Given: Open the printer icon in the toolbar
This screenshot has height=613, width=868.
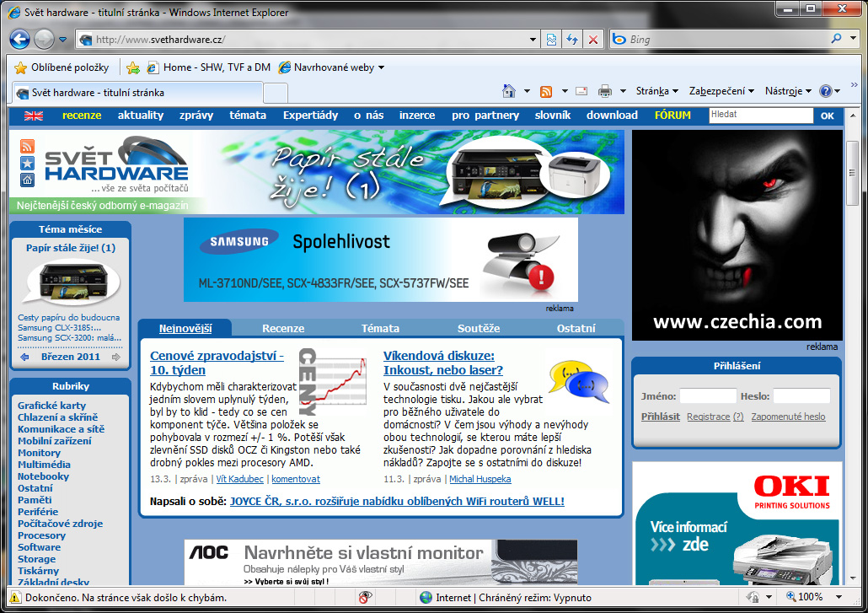Looking at the screenshot, I should tap(604, 90).
